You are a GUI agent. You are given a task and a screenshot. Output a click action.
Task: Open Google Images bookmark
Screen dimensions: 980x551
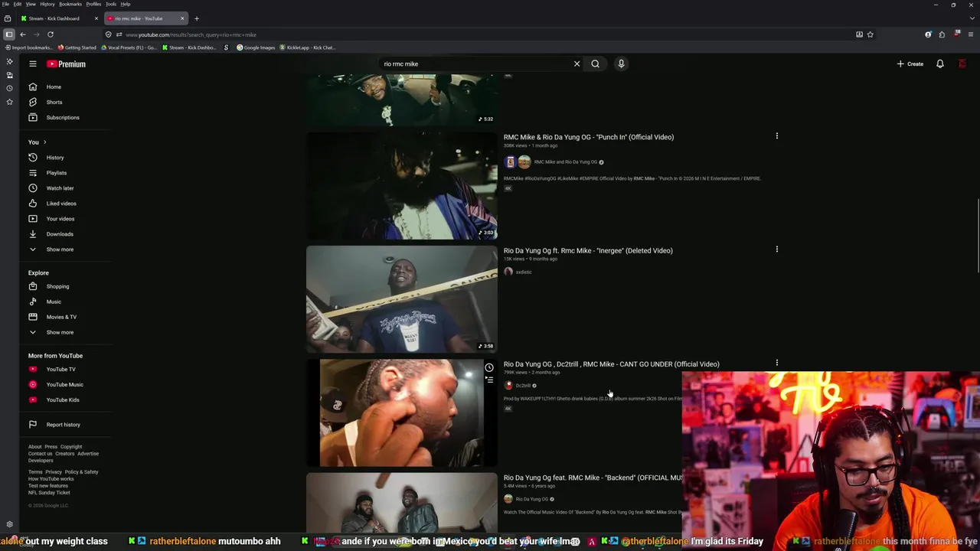[x=256, y=47]
